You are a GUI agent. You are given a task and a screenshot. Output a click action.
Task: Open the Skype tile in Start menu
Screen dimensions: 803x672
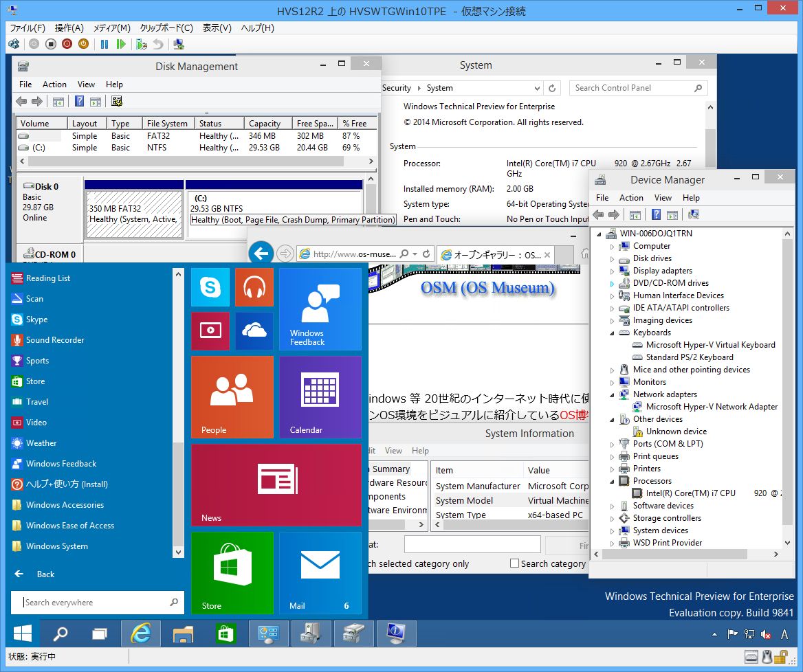click(x=210, y=287)
